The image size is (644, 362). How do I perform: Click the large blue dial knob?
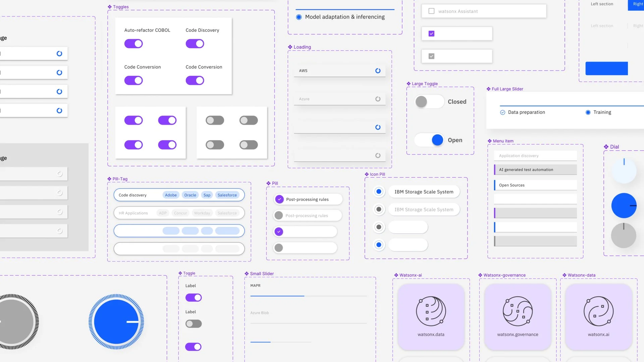(x=116, y=322)
